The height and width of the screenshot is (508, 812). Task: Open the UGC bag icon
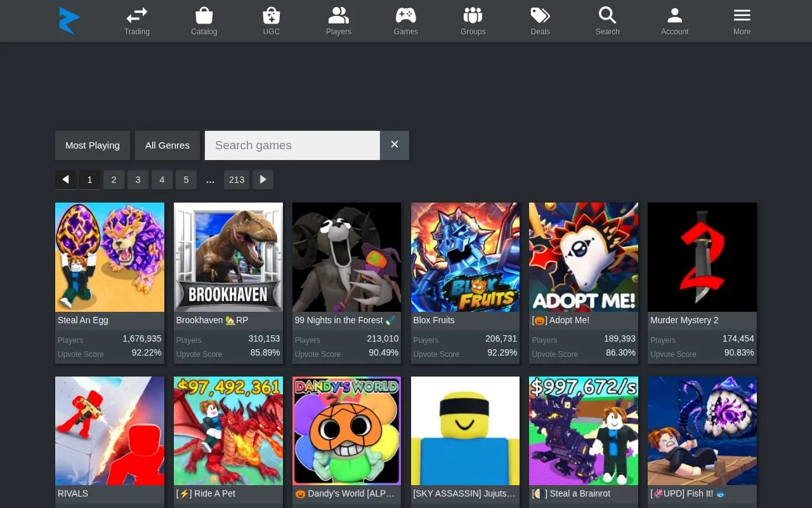pyautogui.click(x=272, y=15)
